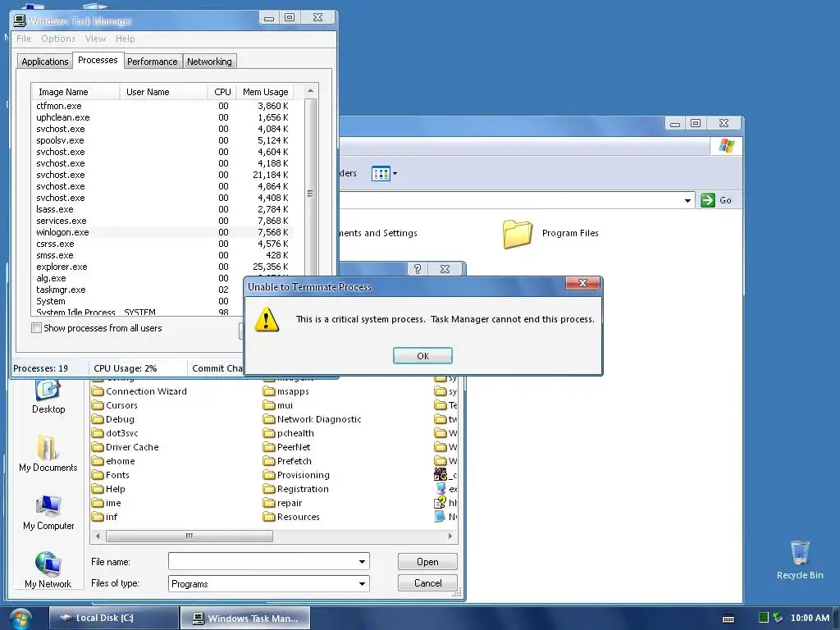The image size is (840, 630).
Task: Click Open in the file dialog
Action: pyautogui.click(x=427, y=561)
